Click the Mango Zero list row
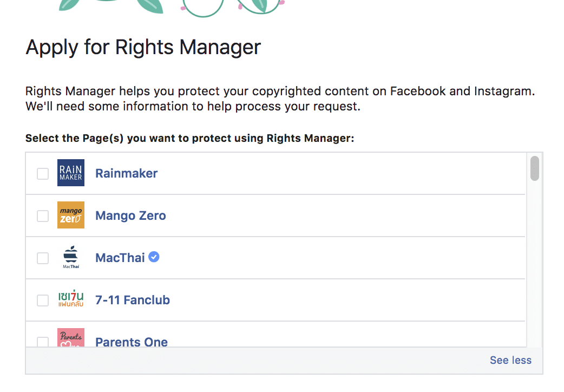This screenshot has width=564, height=392. 298,215
